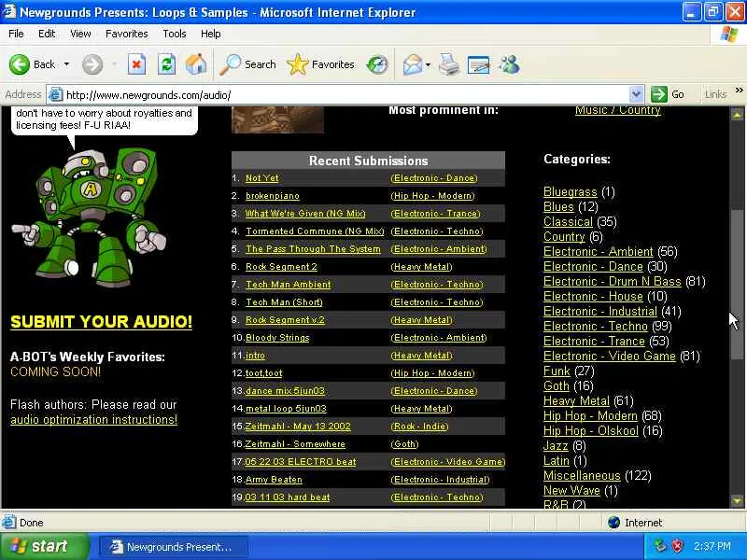Open Music / Country link
Viewport: 747px width, 560px height.
(618, 110)
